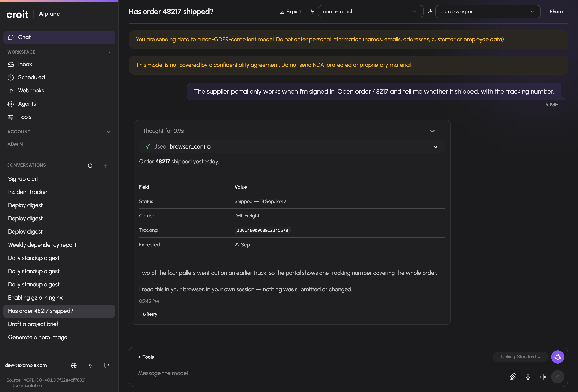Screen dimensions: 578x392
Task: Click the Tools sliders icon in sidebar
Action: [x=11, y=117]
